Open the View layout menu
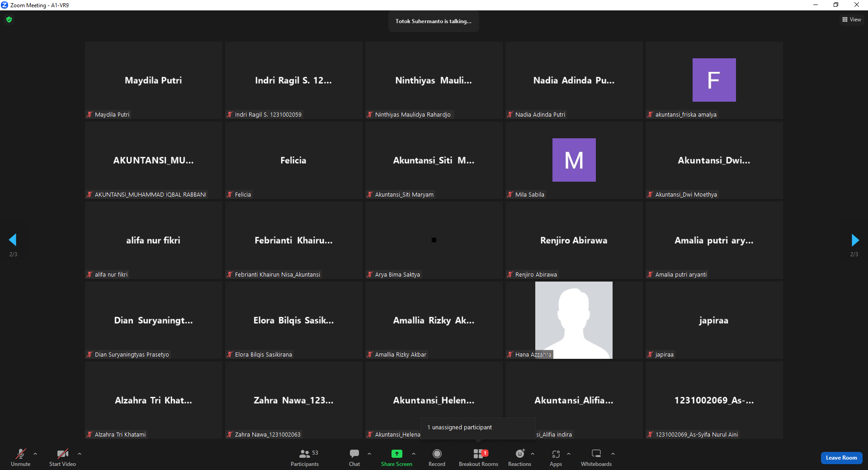 pyautogui.click(x=851, y=19)
